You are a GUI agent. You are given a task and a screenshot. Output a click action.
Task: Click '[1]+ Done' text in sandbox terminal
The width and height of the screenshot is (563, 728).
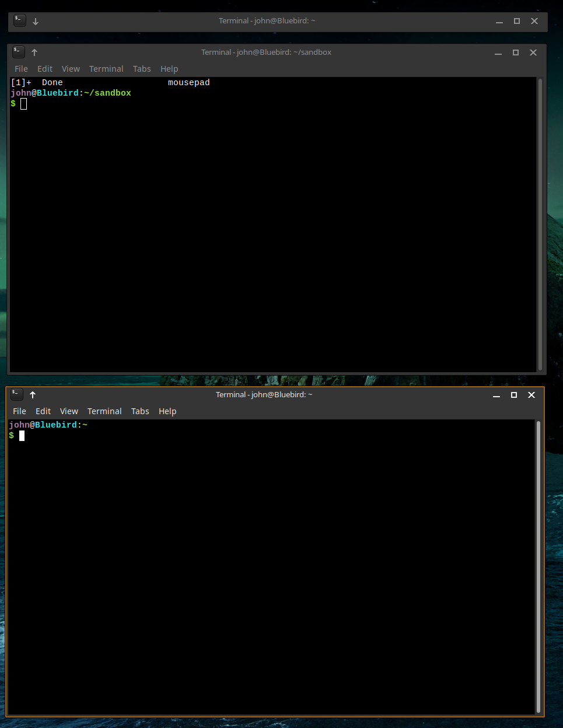coord(37,83)
